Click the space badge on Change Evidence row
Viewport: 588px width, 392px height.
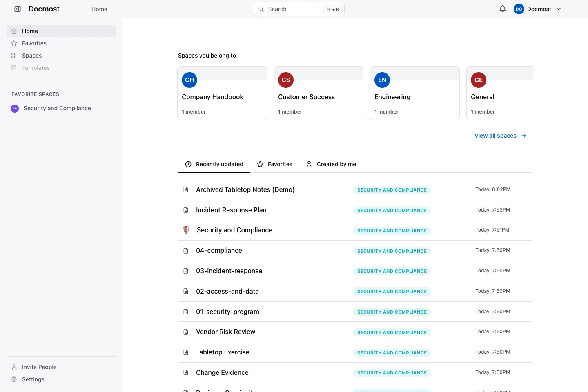pyautogui.click(x=392, y=373)
